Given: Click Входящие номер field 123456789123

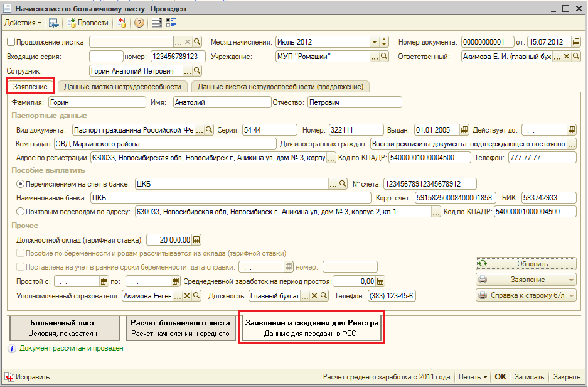Looking at the screenshot, I should click(x=178, y=57).
